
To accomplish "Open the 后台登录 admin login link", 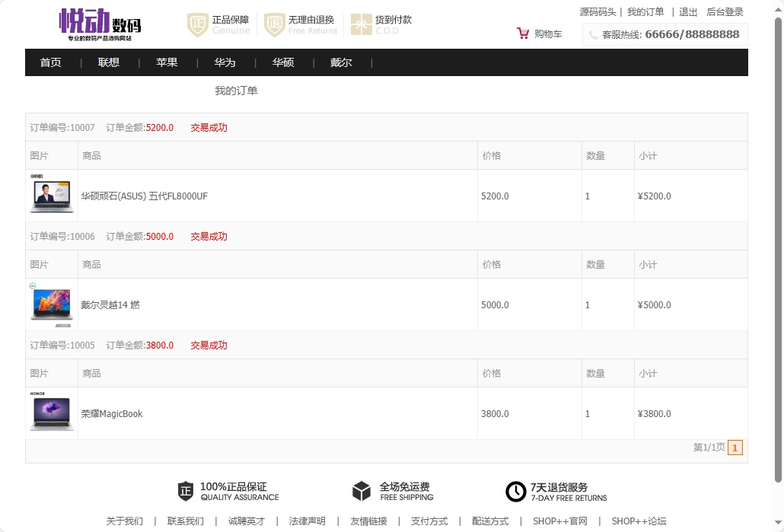I will [x=725, y=12].
